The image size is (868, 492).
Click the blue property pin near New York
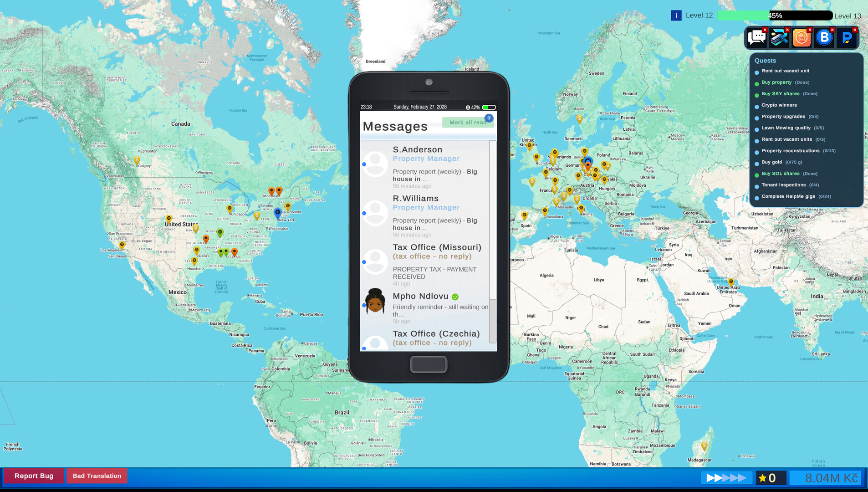277,213
